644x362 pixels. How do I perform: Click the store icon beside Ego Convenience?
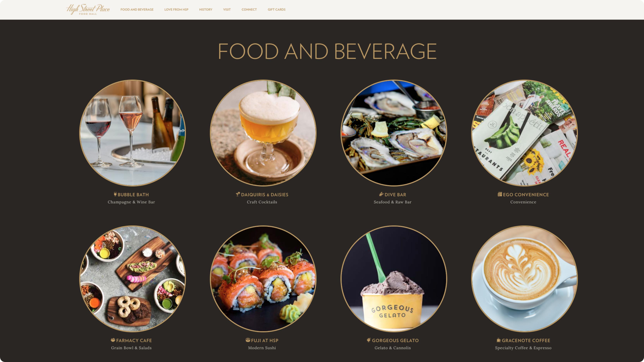click(500, 194)
